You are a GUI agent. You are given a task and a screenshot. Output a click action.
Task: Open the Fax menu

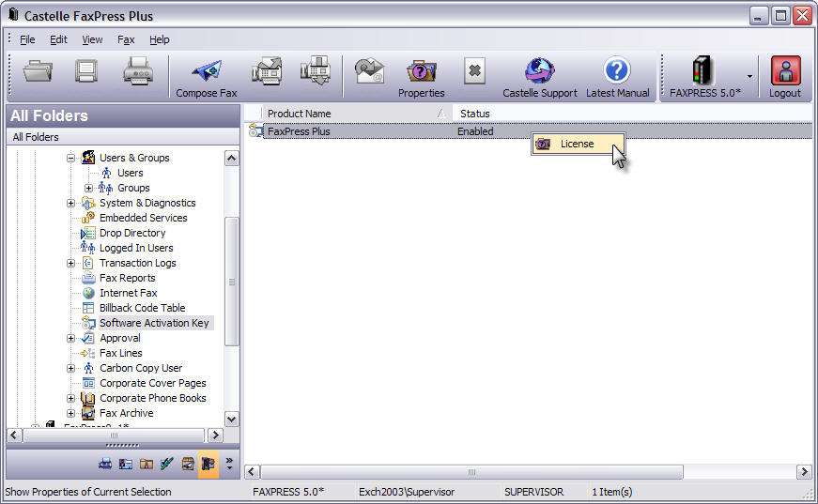click(x=126, y=39)
